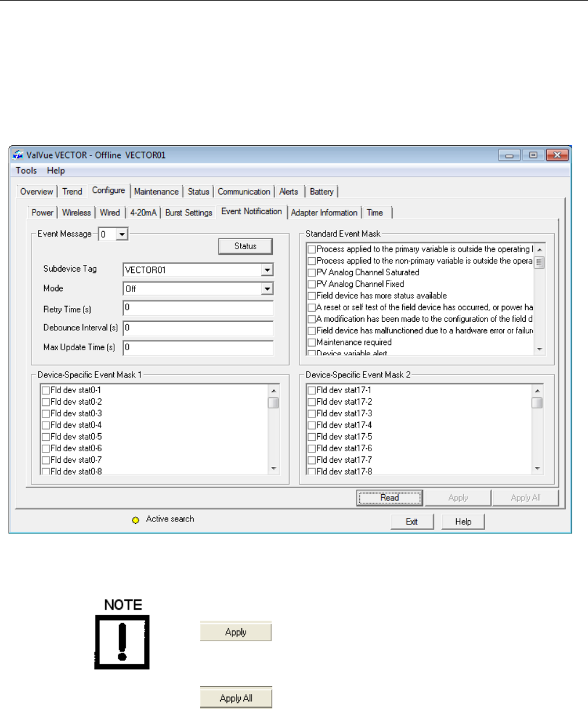Check Fld dev stat0-3 in Mask 1
The height and width of the screenshot is (709, 588).
point(46,414)
